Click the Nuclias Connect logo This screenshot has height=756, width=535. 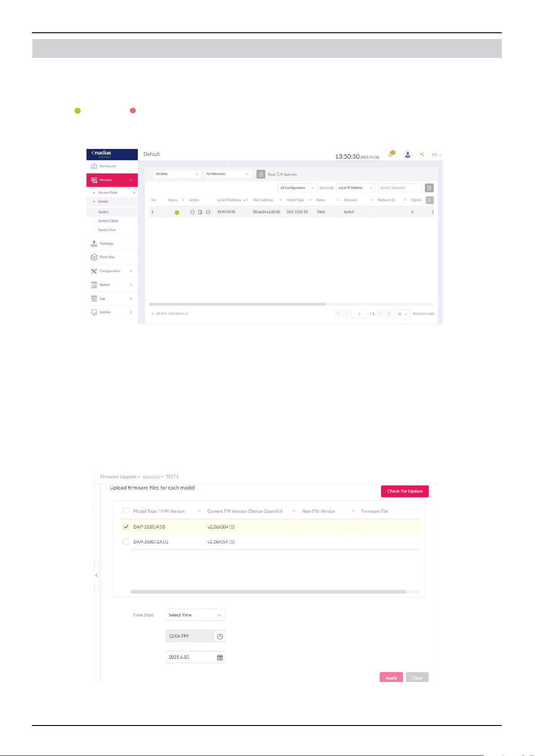101,154
